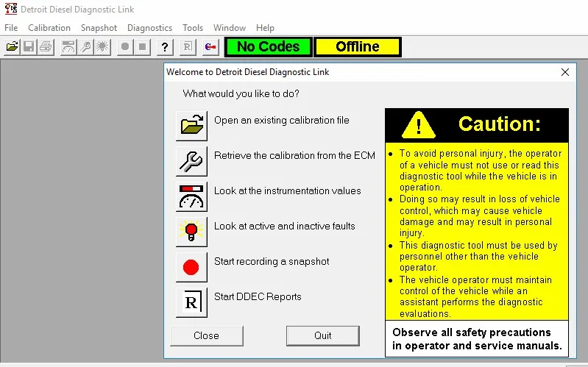Image resolution: width=588 pixels, height=367 pixels.
Task: Open the Calibration menu
Action: tap(49, 28)
